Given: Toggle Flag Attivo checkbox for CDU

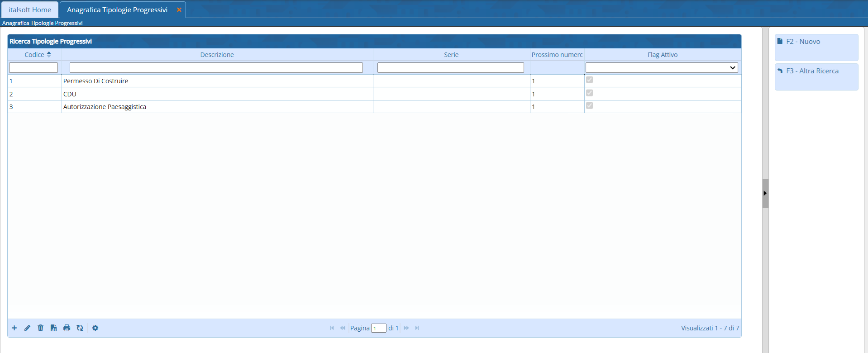Looking at the screenshot, I should coord(589,93).
